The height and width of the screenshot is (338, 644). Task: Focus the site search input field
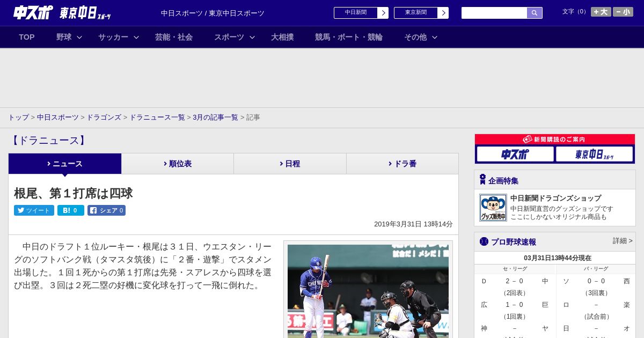tap(494, 13)
